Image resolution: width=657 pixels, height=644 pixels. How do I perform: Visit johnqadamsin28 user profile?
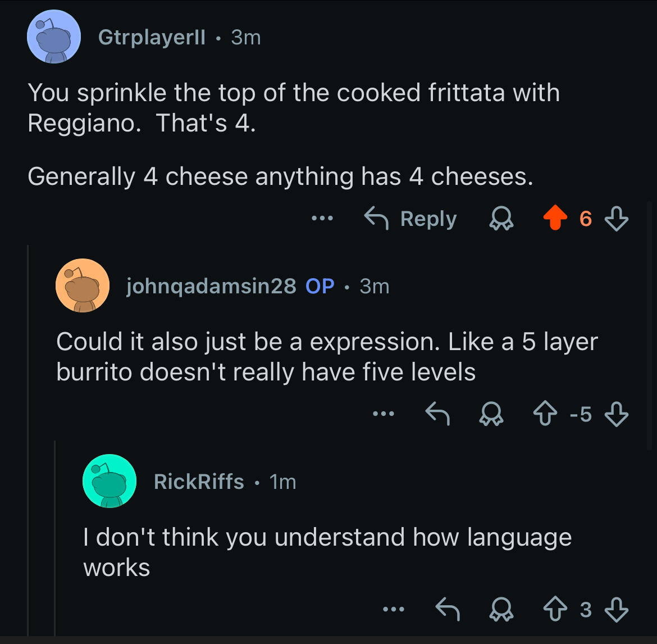pos(211,286)
